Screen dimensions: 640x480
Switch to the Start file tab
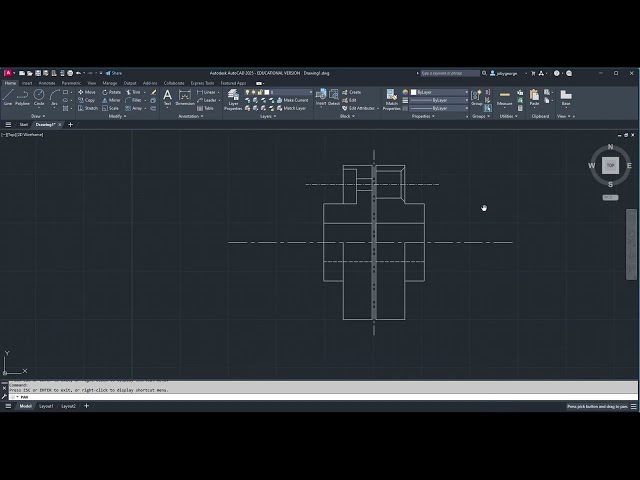pos(24,124)
